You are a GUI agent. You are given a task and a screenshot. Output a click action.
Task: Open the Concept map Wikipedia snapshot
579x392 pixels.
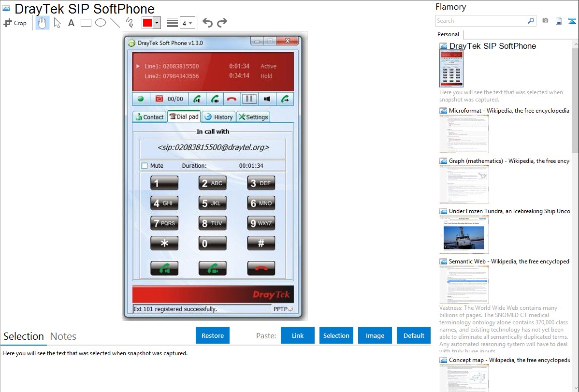pos(464,377)
